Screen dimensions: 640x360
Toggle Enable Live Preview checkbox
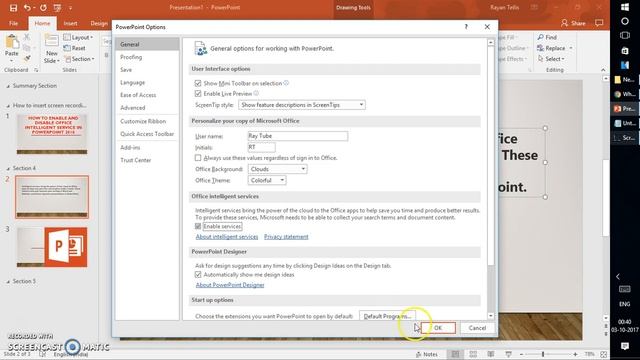pos(198,94)
